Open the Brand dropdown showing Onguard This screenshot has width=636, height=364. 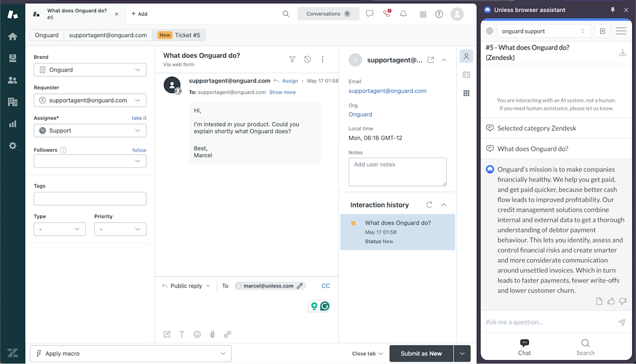click(90, 70)
